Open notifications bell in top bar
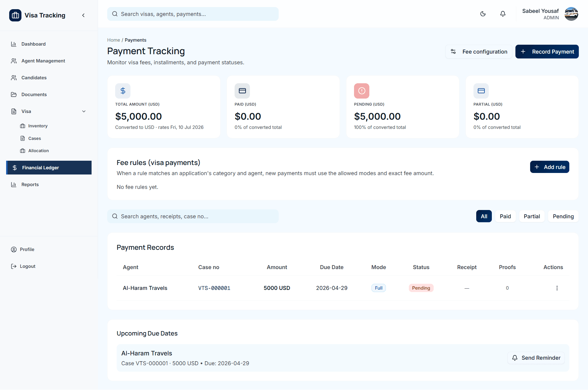The image size is (588, 390). click(x=503, y=14)
